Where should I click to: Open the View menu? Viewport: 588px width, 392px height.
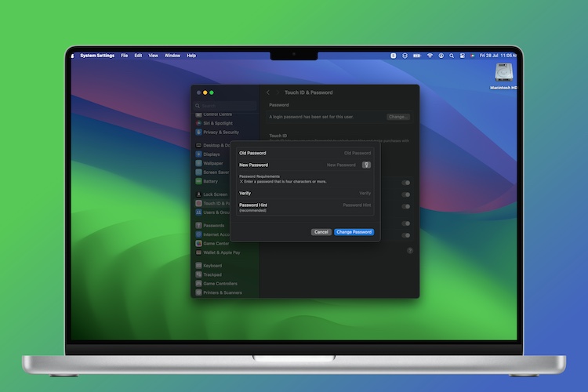click(153, 56)
